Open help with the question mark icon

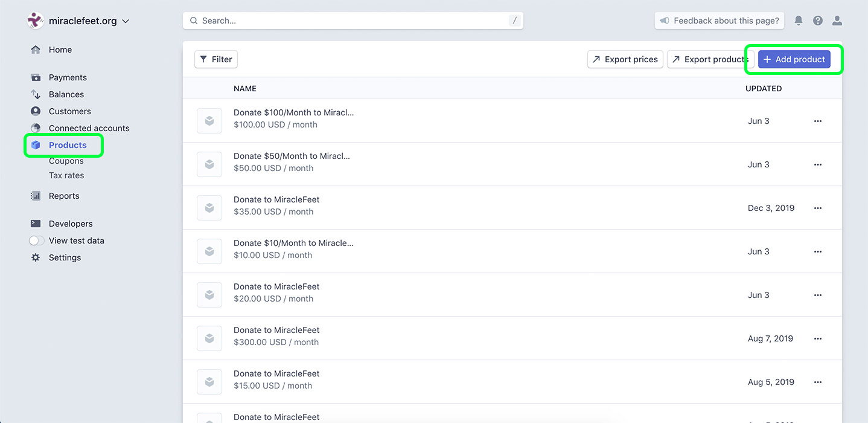coord(818,21)
